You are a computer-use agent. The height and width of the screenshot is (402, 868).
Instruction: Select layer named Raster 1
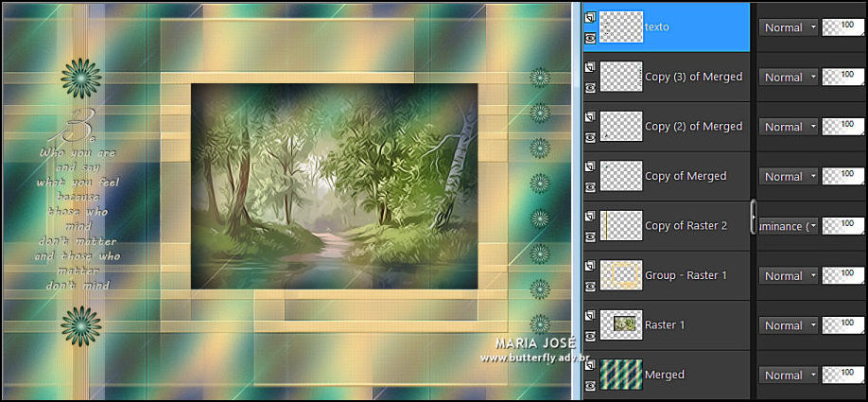(x=665, y=325)
